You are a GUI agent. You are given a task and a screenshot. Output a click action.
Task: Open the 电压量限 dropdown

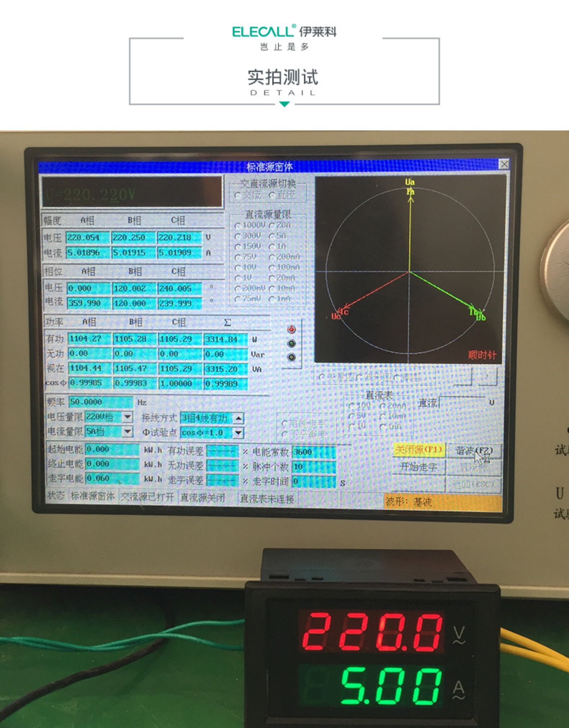tap(127, 417)
